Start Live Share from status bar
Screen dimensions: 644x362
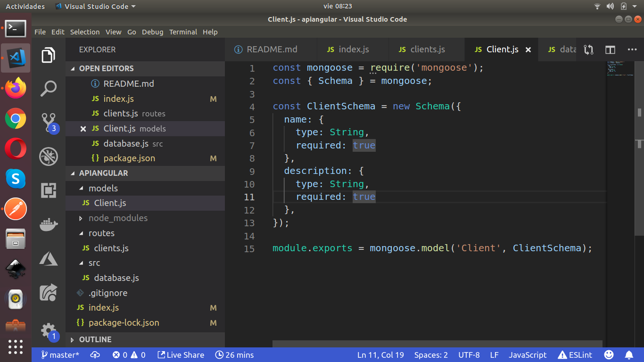tap(181, 355)
